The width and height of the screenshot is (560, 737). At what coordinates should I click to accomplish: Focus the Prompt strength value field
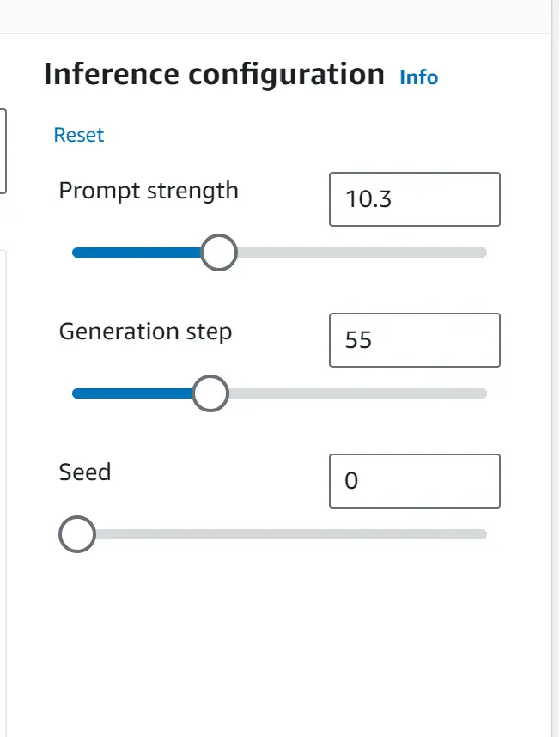(414, 199)
